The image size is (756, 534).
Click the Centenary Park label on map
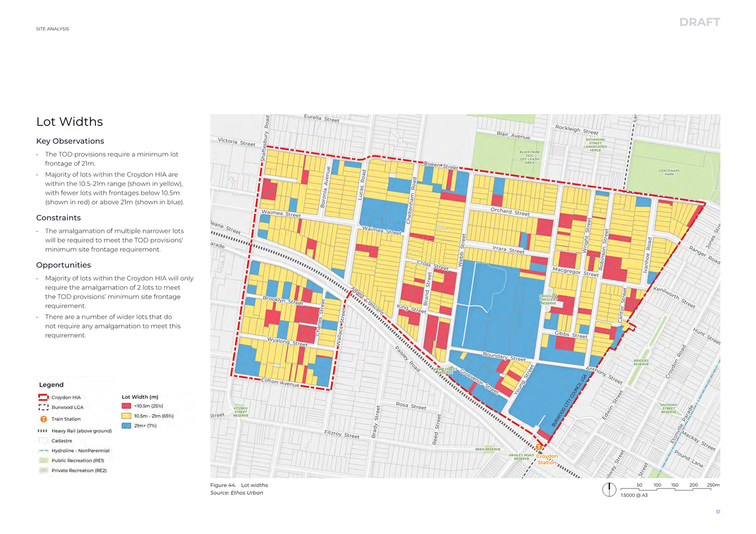(x=669, y=172)
